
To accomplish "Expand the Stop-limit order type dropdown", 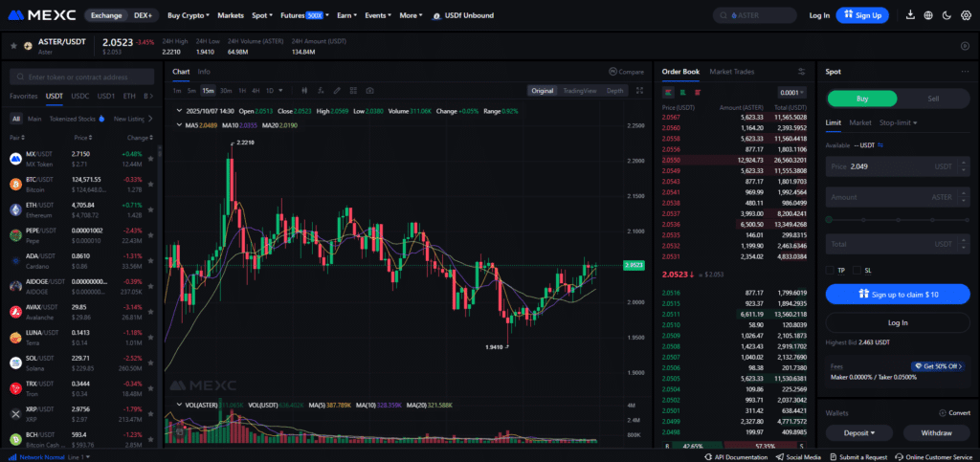I will (x=898, y=122).
